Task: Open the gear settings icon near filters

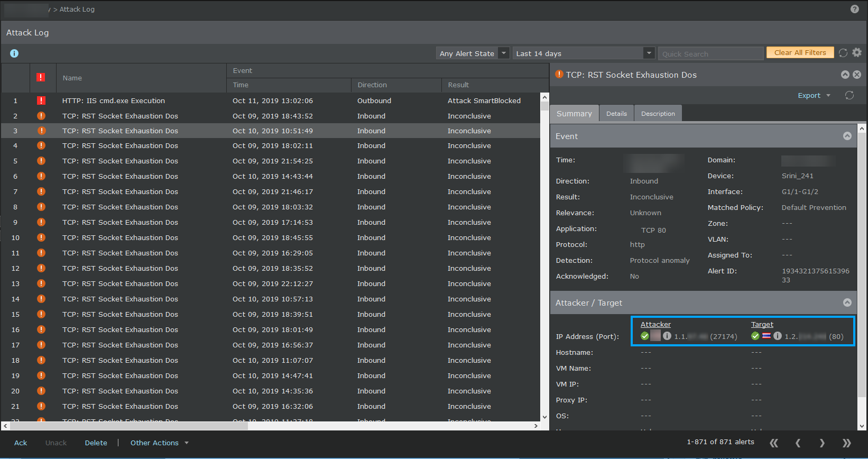Action: [x=857, y=52]
